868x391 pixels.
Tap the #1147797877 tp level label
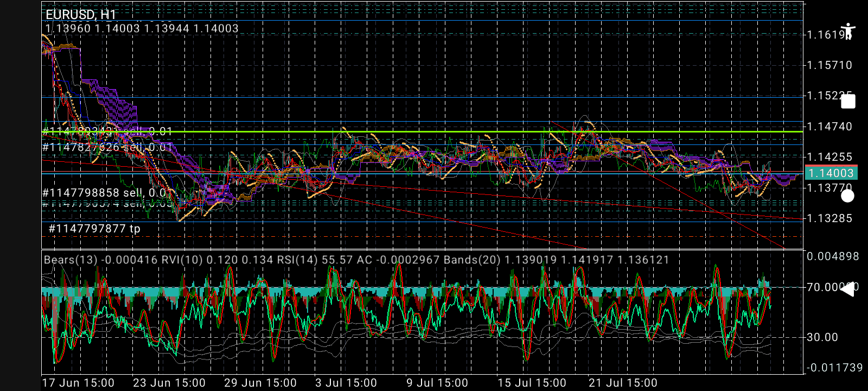94,229
